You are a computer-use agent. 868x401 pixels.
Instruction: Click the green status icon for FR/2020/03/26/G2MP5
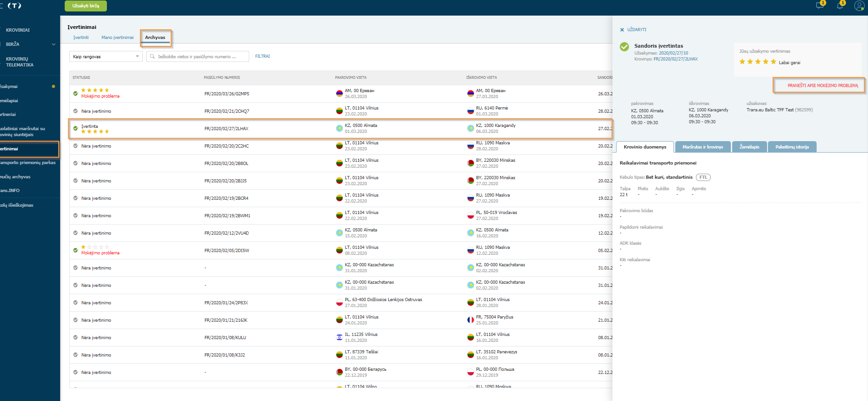click(x=75, y=93)
